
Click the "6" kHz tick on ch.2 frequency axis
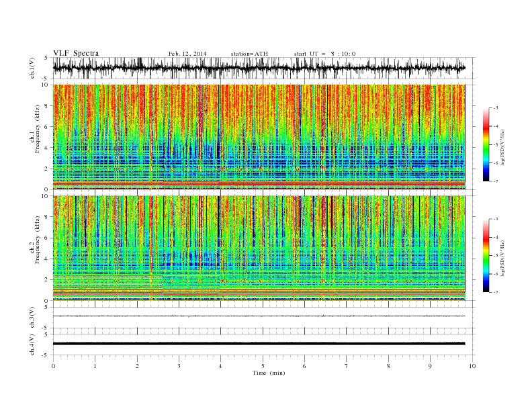[46, 238]
